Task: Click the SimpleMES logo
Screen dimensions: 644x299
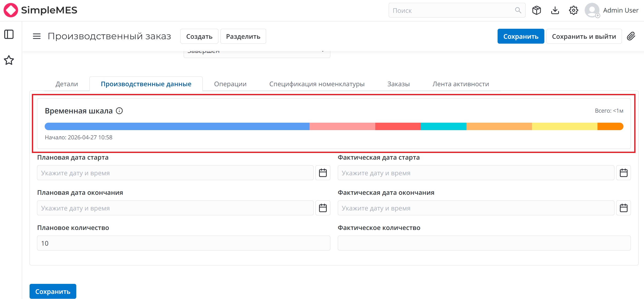Action: (x=40, y=10)
